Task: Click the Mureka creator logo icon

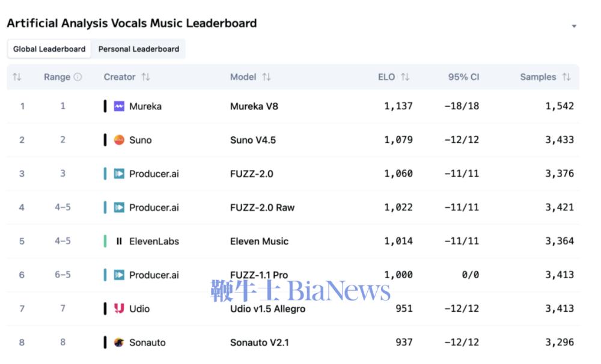Action: click(x=119, y=106)
